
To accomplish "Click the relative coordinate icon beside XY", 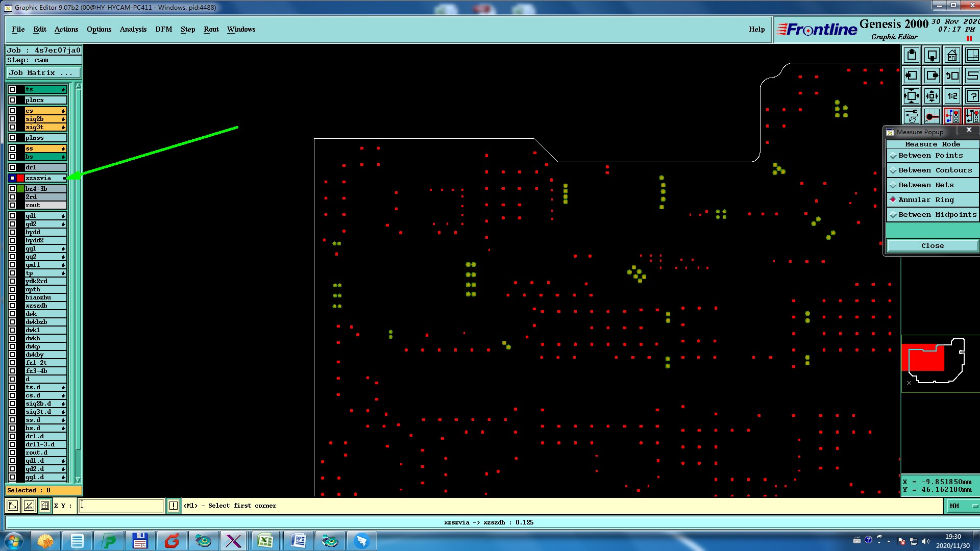I will (x=29, y=506).
